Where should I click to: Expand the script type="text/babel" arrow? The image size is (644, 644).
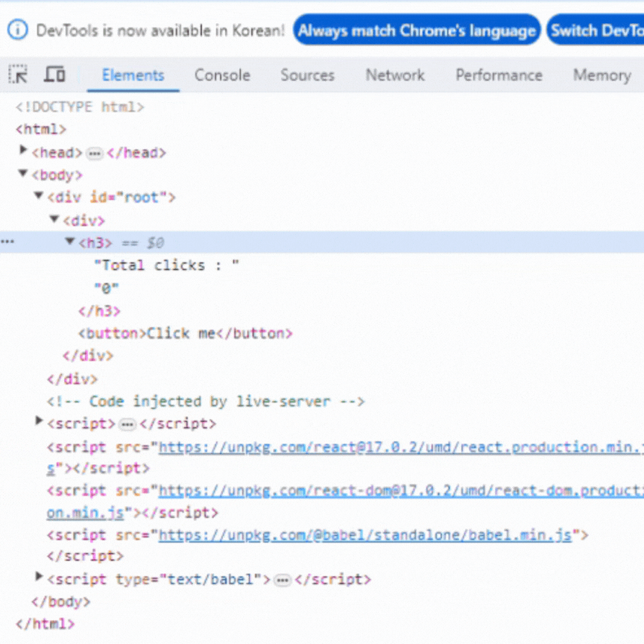pos(39,576)
